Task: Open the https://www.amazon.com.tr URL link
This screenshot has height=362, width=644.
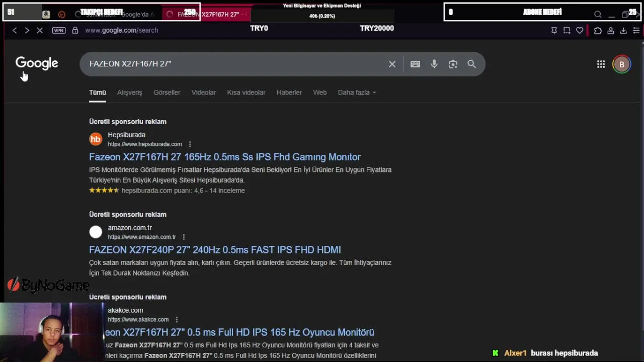Action: coord(142,237)
